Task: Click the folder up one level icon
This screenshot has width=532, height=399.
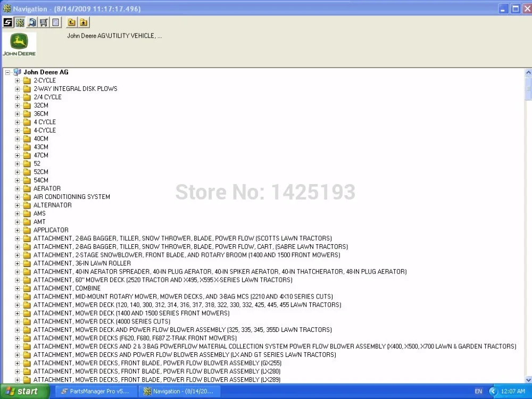Action: [x=72, y=22]
